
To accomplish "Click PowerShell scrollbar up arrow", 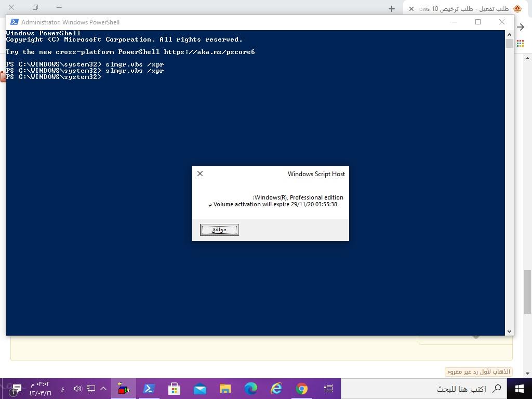I will [509, 35].
